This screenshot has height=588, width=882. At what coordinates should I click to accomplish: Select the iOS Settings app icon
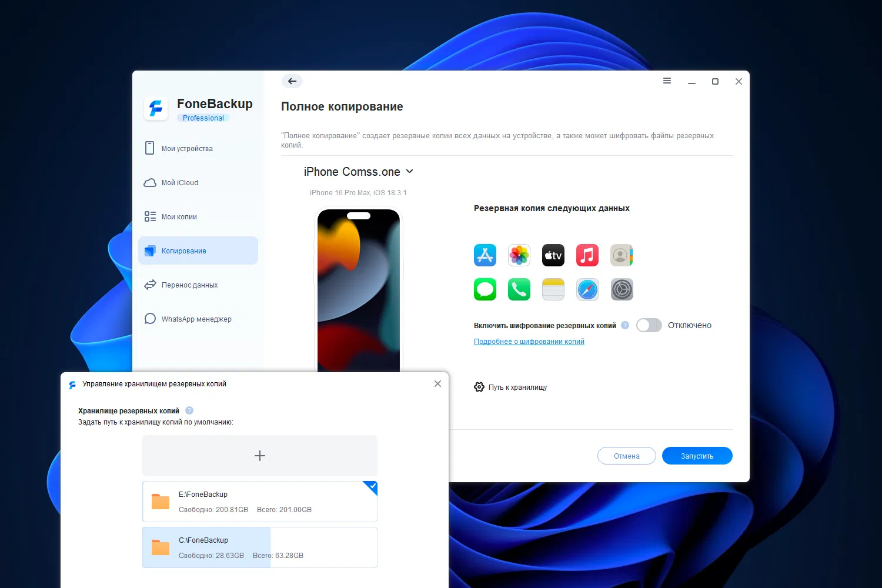[x=622, y=289]
